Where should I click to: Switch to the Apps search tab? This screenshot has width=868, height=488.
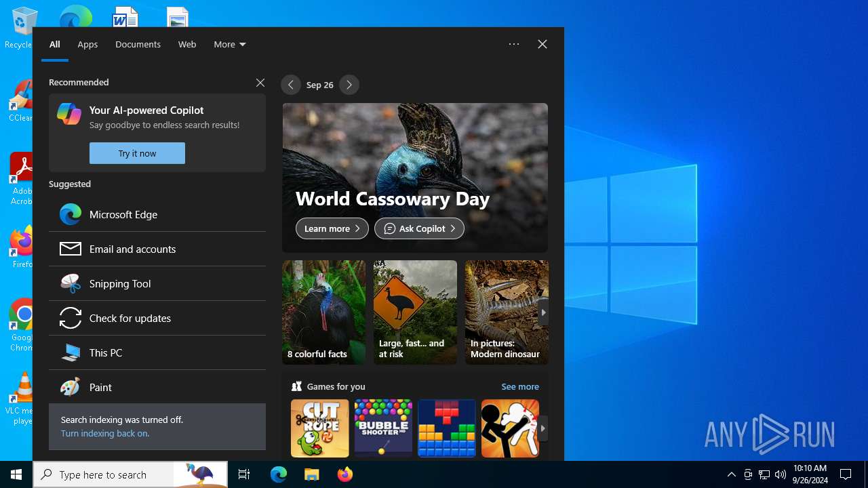(87, 44)
